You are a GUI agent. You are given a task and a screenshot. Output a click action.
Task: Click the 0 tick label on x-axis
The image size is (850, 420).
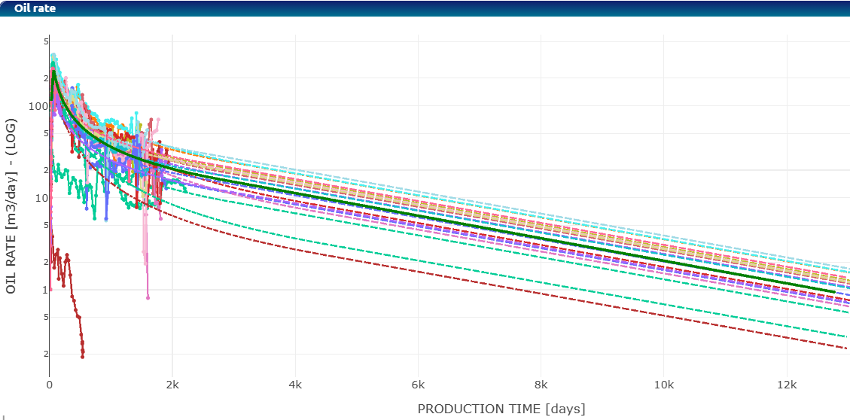50,385
